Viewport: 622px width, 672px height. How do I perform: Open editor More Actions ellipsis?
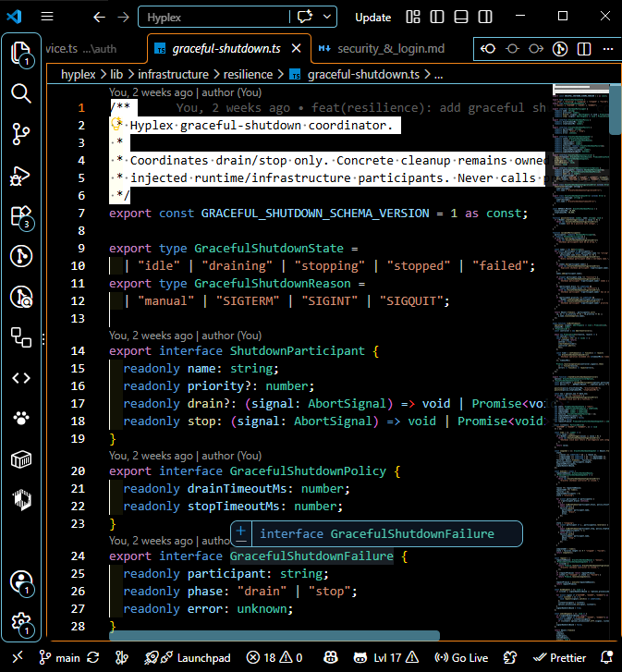pyautogui.click(x=608, y=49)
